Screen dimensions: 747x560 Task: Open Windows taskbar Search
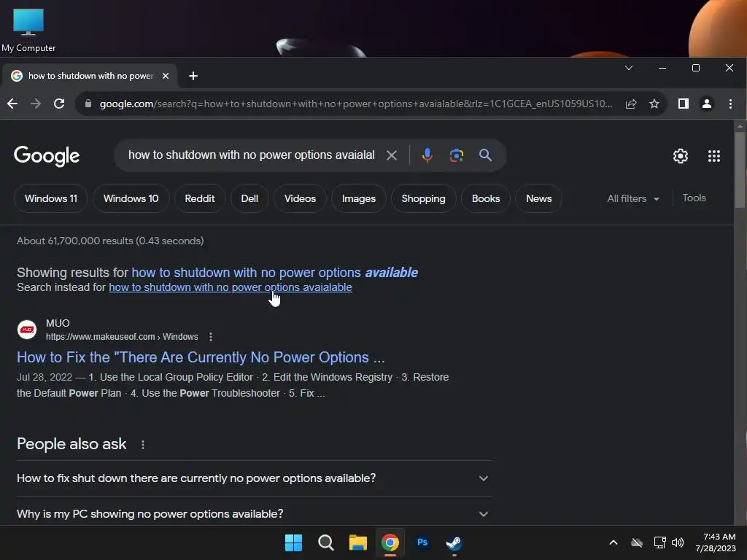(x=326, y=542)
